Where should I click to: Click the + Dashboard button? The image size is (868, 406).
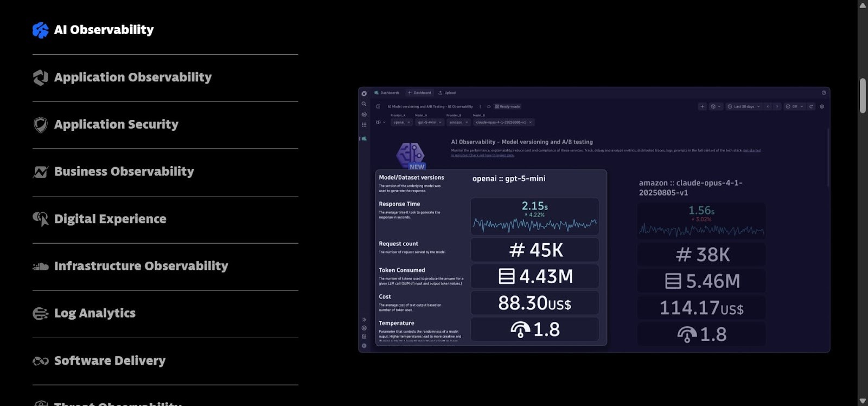(419, 93)
